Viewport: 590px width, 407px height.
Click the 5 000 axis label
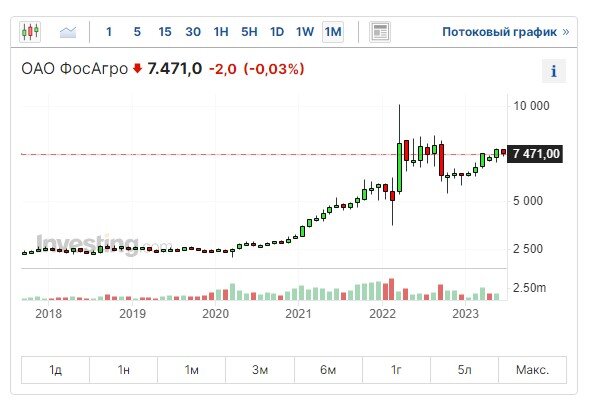[x=528, y=201]
